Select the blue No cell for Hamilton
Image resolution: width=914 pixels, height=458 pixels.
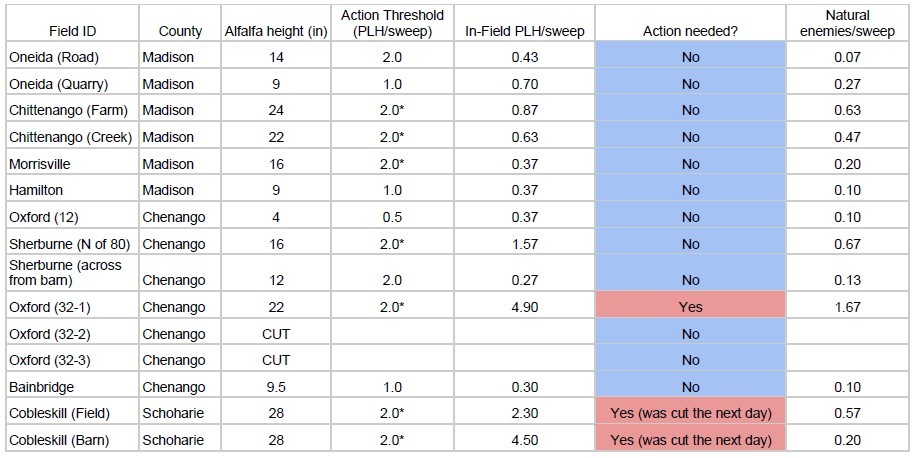click(x=690, y=190)
